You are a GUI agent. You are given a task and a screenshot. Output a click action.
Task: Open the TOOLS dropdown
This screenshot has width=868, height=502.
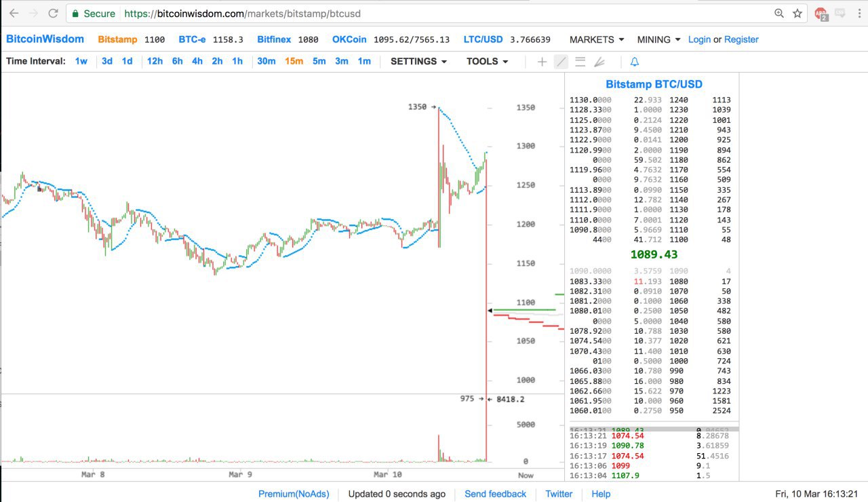[x=488, y=61]
